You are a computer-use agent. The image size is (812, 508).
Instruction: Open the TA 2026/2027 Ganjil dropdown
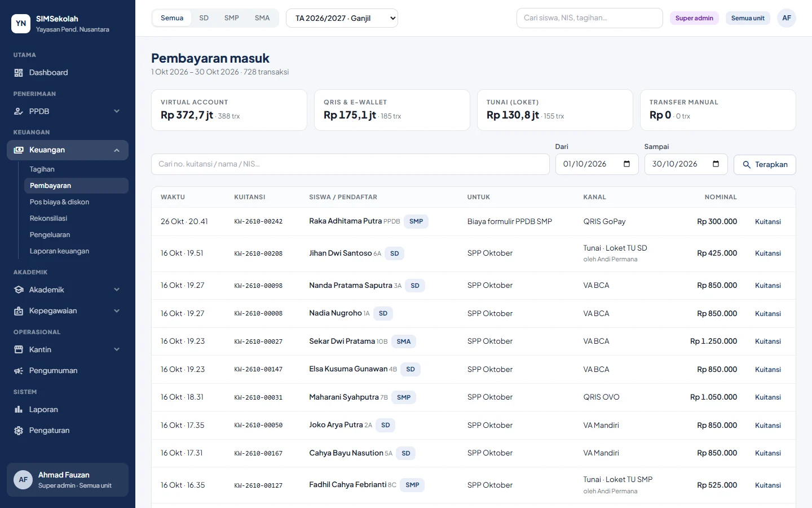pyautogui.click(x=342, y=18)
